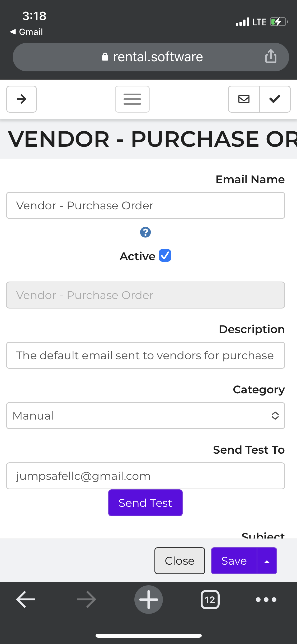297x644 pixels.
Task: Click into the Description input field
Action: [145, 355]
